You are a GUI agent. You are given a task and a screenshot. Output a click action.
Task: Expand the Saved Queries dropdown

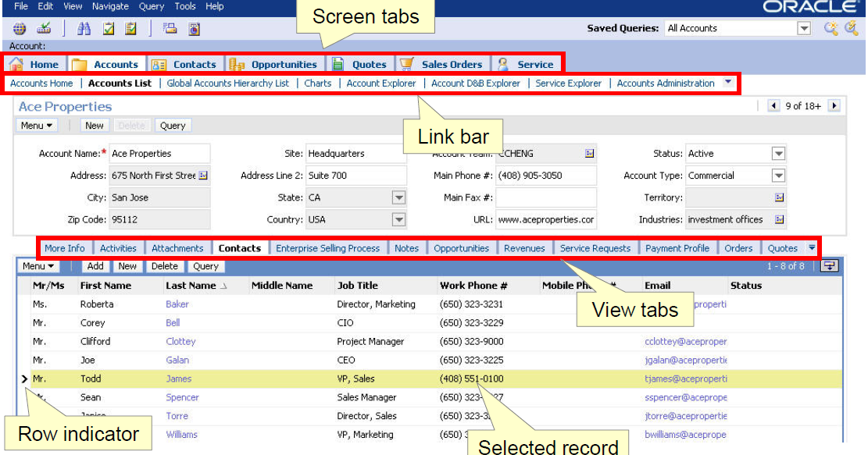coord(804,28)
